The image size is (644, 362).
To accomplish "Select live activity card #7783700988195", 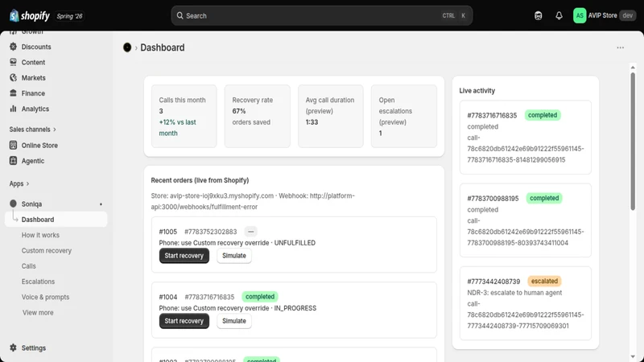I will (526, 220).
